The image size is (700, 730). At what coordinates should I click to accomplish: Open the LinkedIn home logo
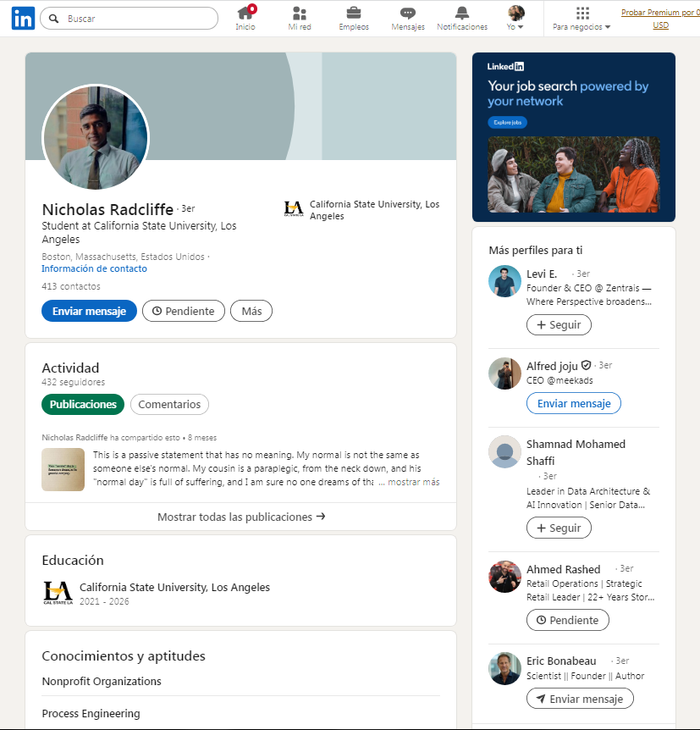[23, 18]
